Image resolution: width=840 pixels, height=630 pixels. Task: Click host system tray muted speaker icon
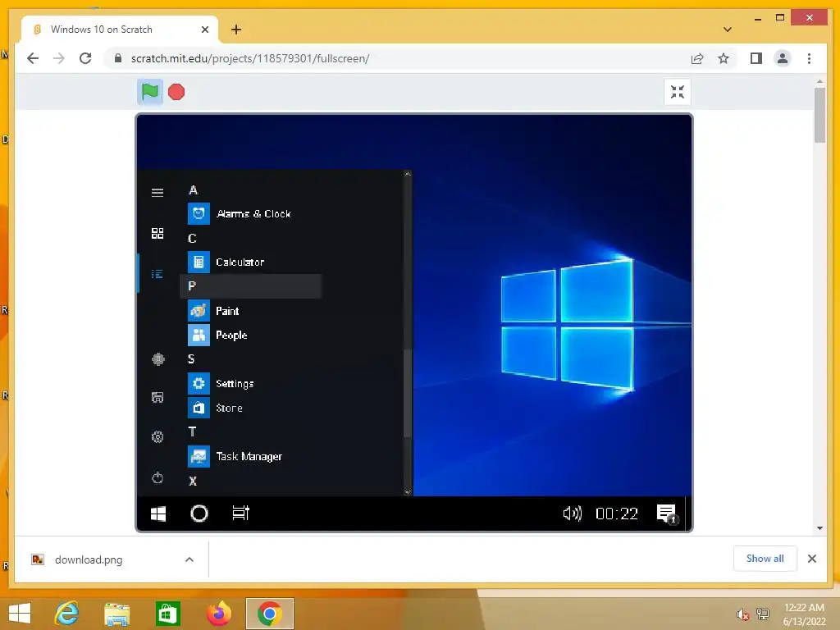[x=742, y=614]
